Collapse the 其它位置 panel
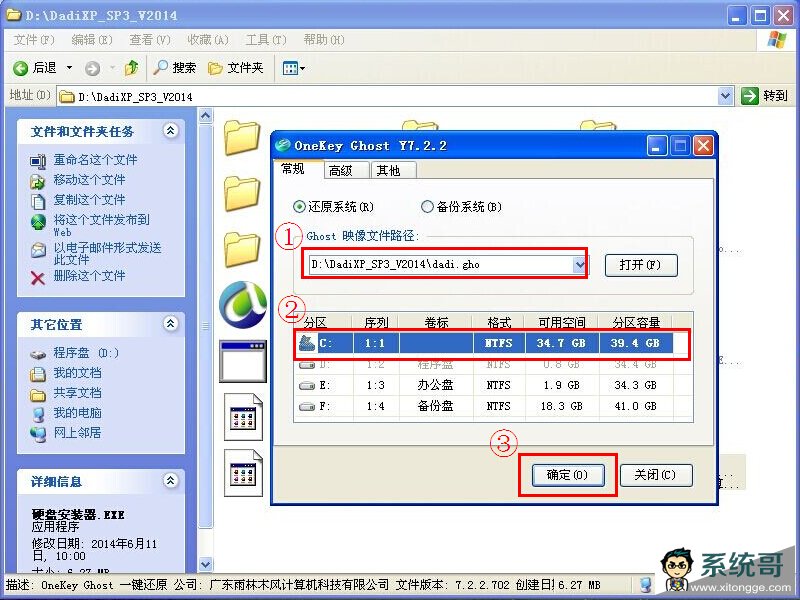 [170, 323]
